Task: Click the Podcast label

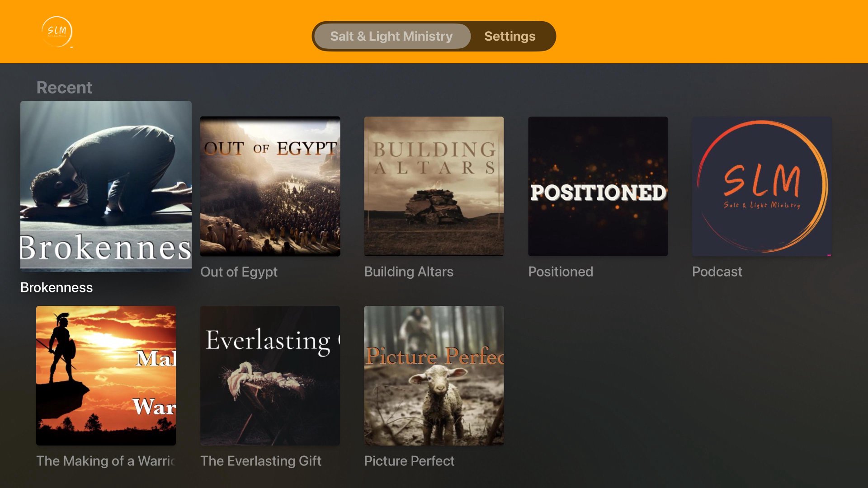Action: (717, 272)
